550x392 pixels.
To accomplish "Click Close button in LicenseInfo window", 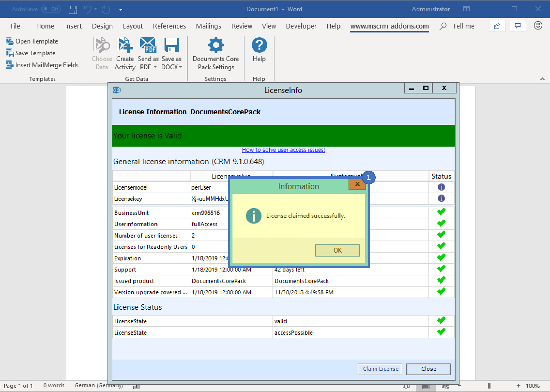I will [428, 369].
